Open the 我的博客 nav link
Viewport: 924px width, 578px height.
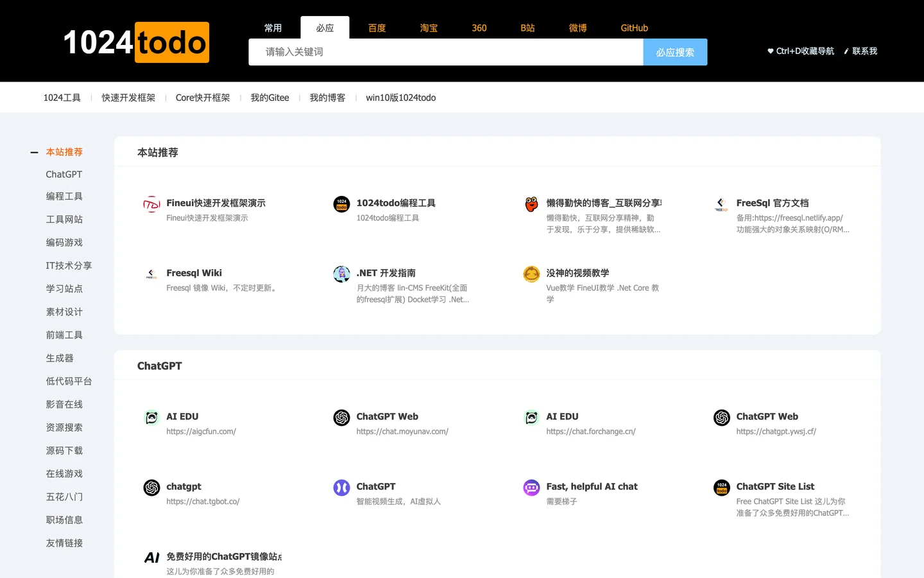click(x=327, y=98)
